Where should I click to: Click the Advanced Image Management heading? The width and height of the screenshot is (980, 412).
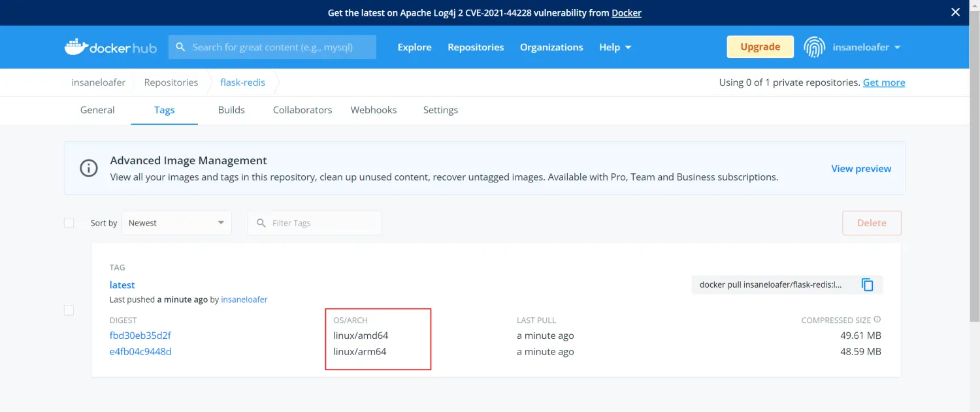(x=188, y=160)
